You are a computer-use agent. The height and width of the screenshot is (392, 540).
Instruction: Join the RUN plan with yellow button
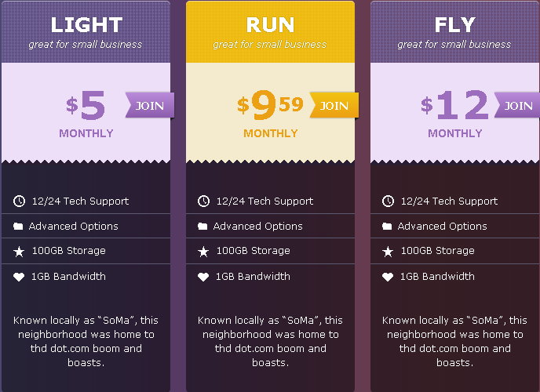click(334, 105)
